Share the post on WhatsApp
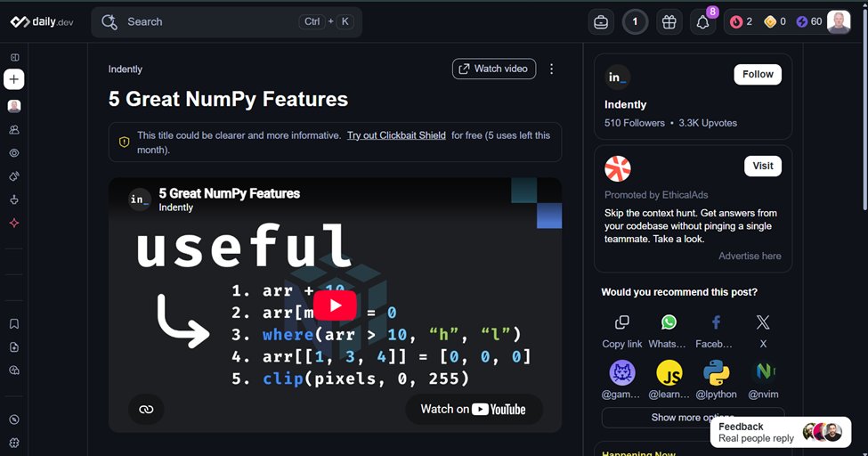This screenshot has width=868, height=456. pyautogui.click(x=669, y=330)
